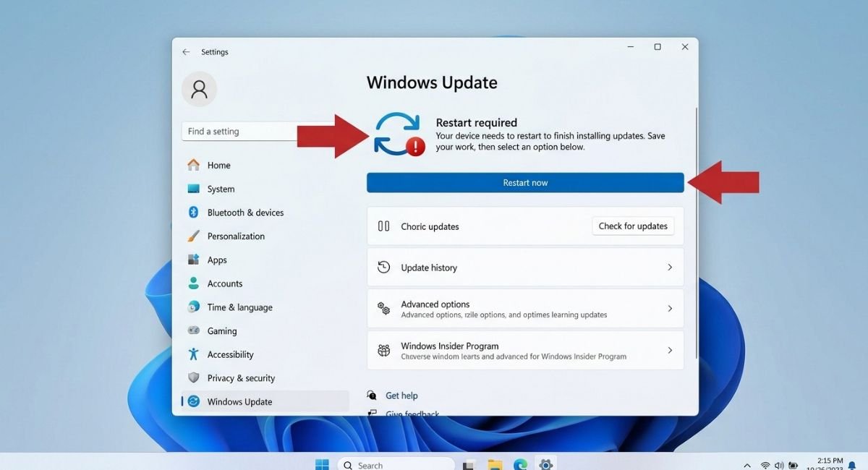Open Task View on the taskbar
Screen dimensions: 868x470
[469, 465]
